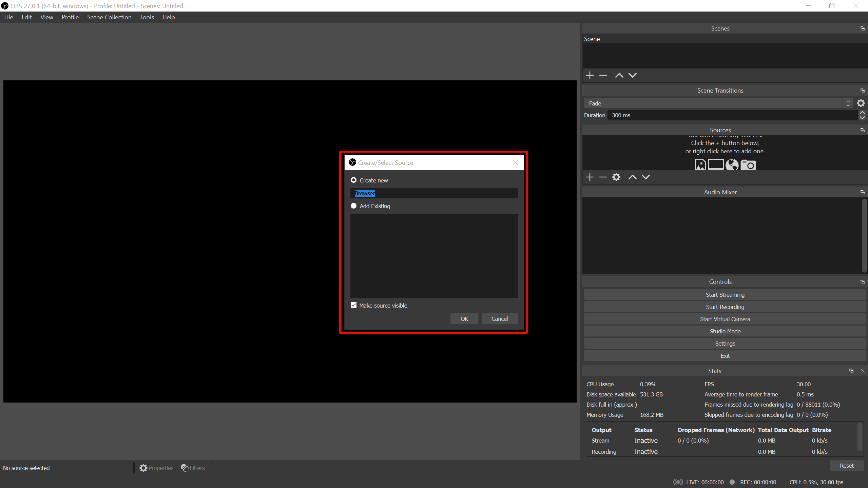Screen dimensions: 868x488
Task: Pop out the Scenes dock panel
Action: pyautogui.click(x=863, y=28)
